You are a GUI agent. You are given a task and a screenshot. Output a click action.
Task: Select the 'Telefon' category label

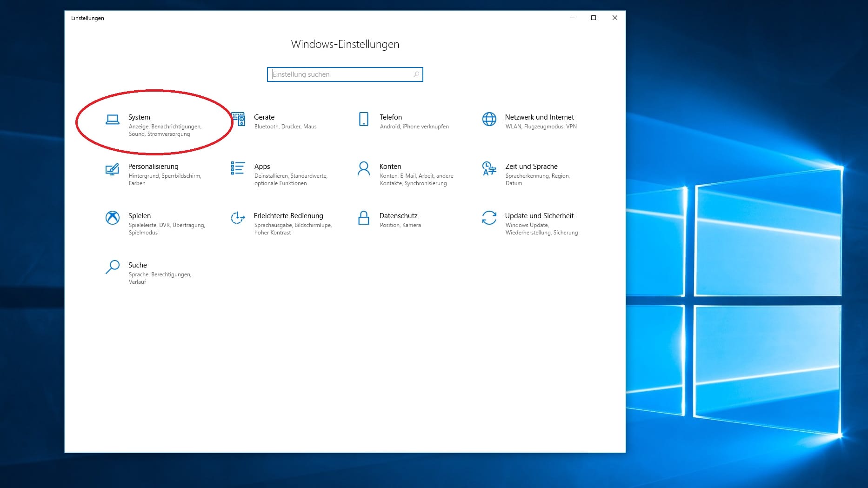click(x=391, y=117)
